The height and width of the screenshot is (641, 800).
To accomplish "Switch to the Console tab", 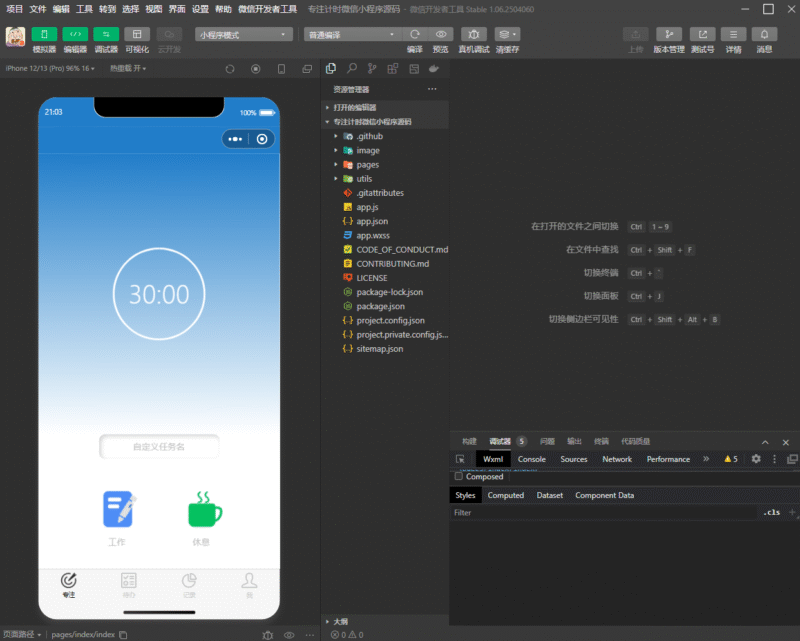I will click(x=531, y=459).
